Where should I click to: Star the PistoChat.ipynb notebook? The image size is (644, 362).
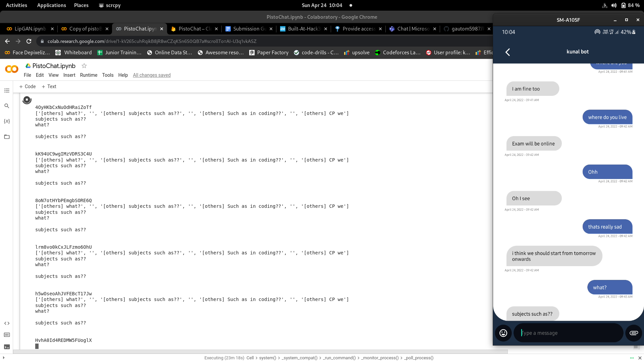click(x=84, y=66)
